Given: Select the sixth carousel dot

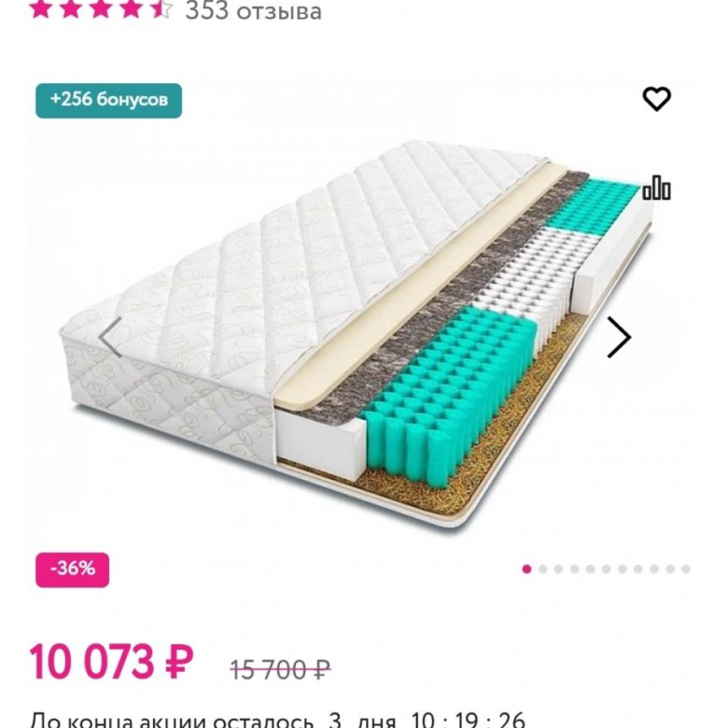Looking at the screenshot, I should [x=607, y=568].
